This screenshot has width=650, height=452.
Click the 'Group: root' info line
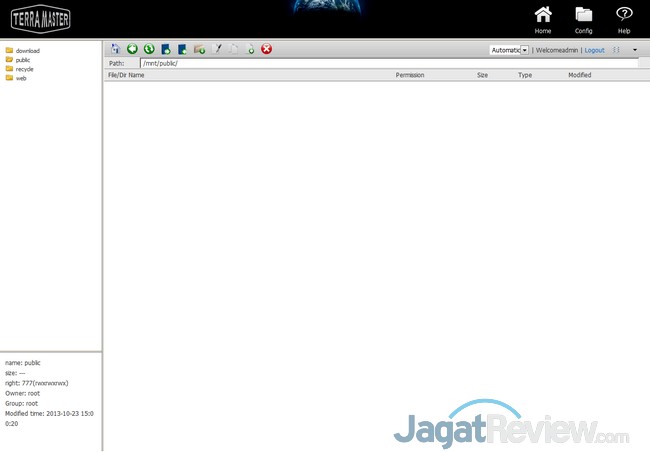point(21,403)
